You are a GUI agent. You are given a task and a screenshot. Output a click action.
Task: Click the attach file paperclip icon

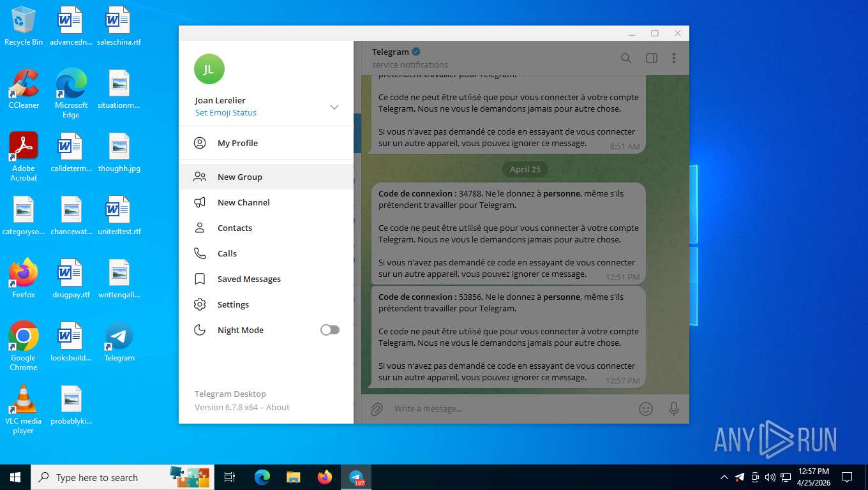point(377,409)
